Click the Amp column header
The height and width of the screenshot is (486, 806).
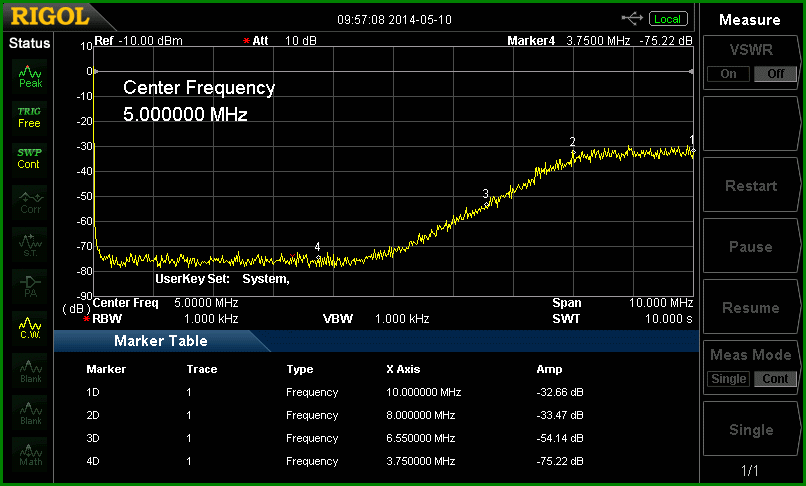pyautogui.click(x=549, y=369)
